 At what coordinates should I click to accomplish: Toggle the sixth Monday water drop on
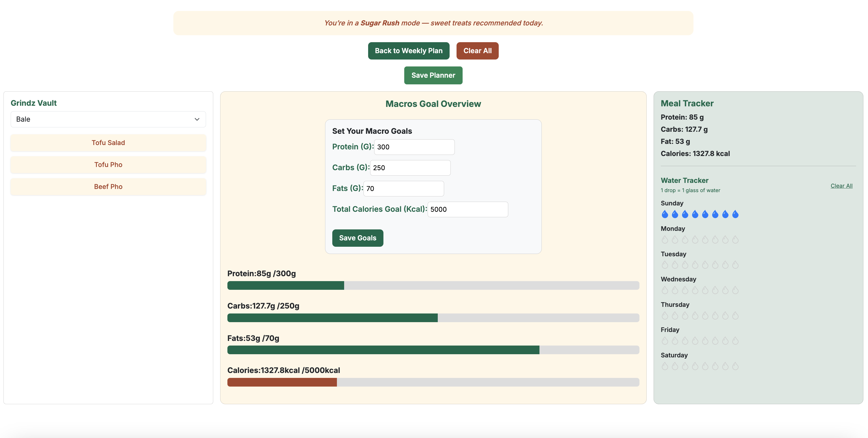pos(715,240)
